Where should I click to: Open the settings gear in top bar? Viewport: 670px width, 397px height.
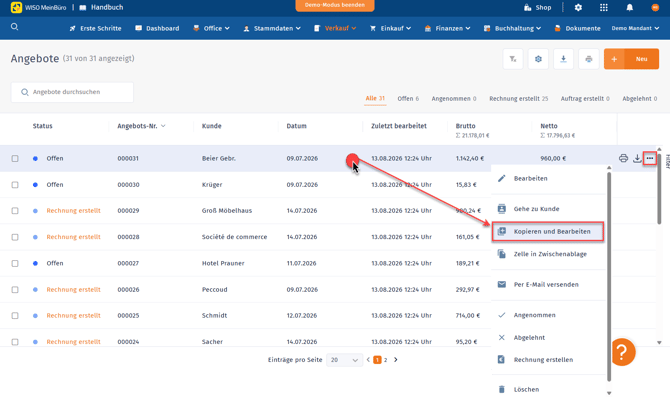tap(578, 7)
